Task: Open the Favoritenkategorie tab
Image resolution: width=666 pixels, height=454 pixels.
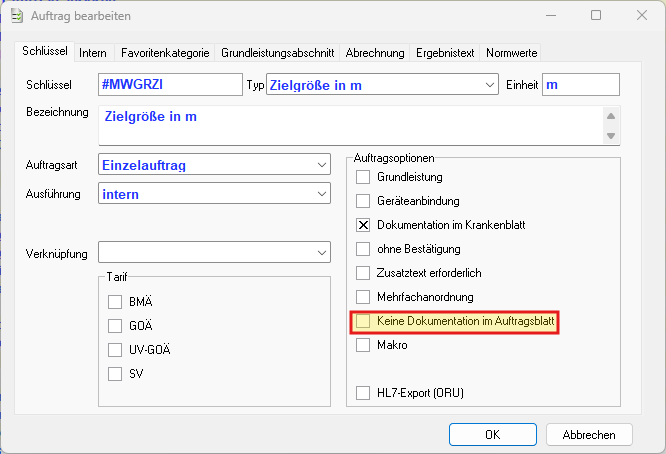Action: 165,52
